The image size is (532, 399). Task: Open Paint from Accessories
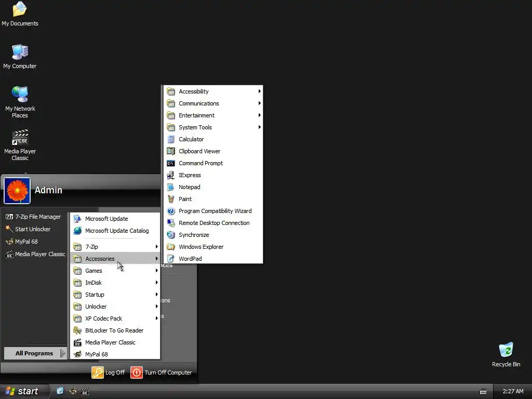click(x=213, y=199)
